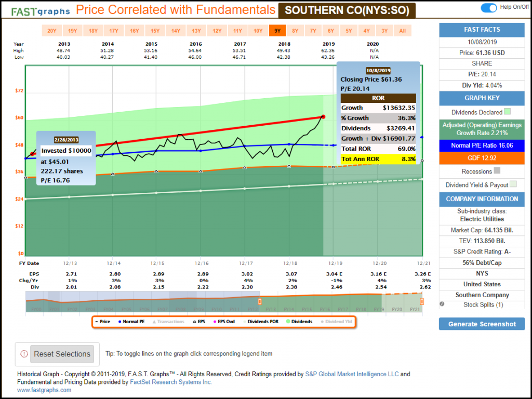The height and width of the screenshot is (399, 532).
Task: Click the right handle of timeline range slider
Action: coord(422,301)
